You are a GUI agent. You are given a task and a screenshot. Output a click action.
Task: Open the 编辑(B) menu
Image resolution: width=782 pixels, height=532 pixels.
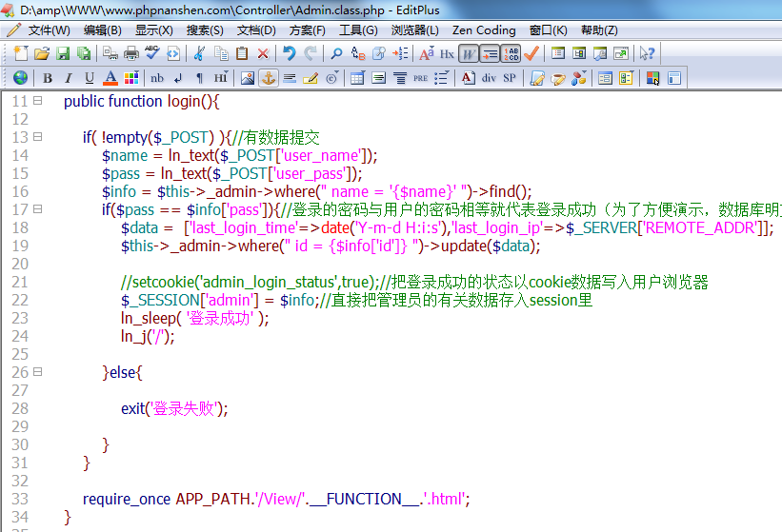pos(102,30)
